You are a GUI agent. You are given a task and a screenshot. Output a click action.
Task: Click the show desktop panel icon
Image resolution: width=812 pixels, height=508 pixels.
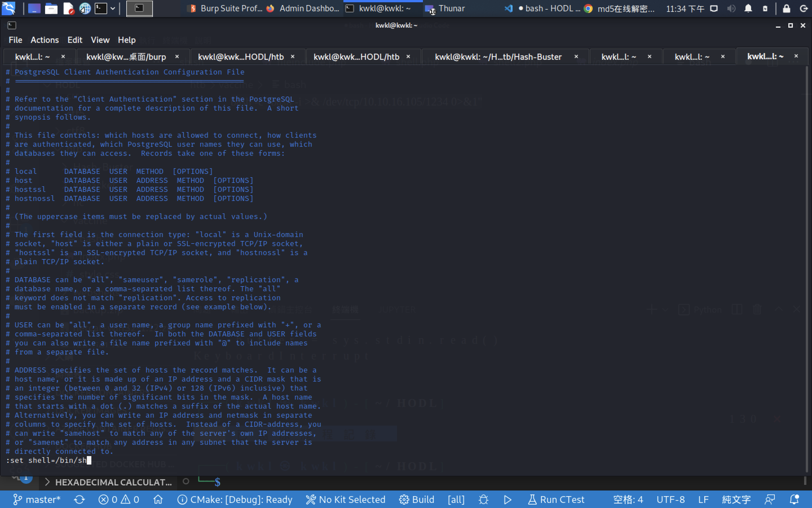pyautogui.click(x=34, y=8)
